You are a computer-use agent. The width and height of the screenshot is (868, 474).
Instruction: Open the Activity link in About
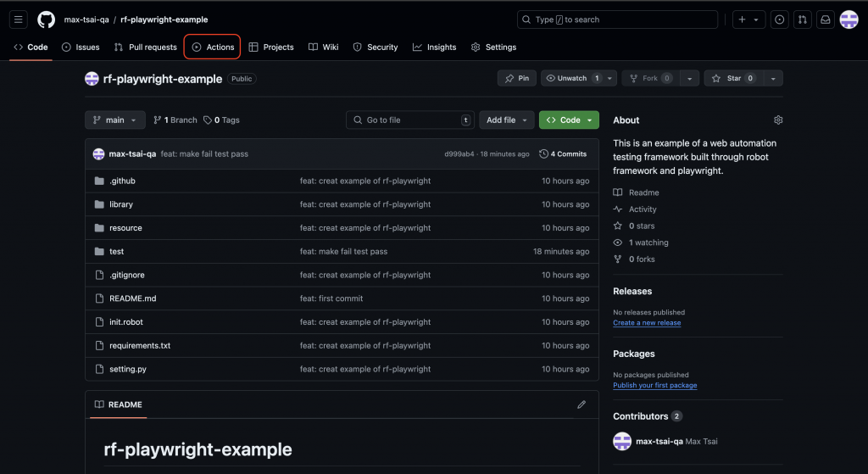pyautogui.click(x=635, y=209)
